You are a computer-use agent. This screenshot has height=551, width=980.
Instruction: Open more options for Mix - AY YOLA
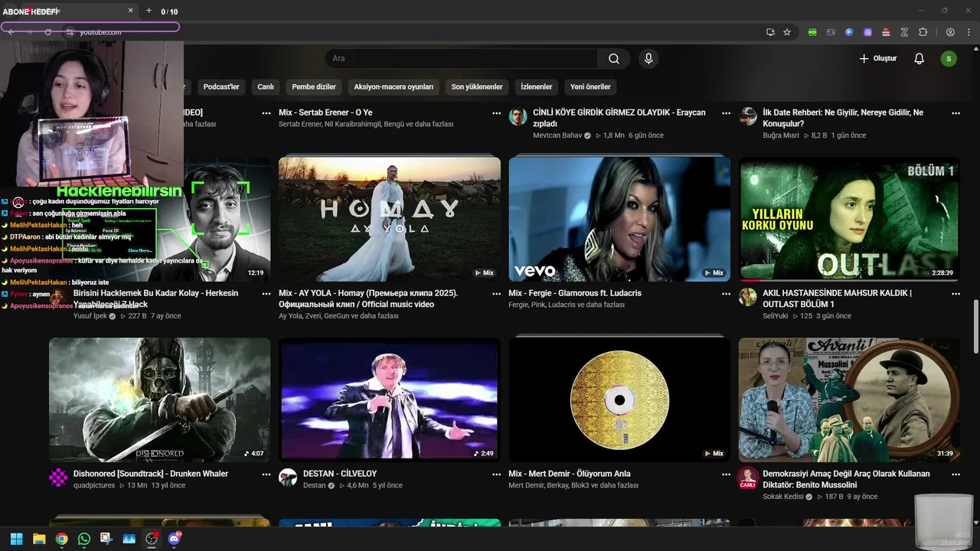pos(496,293)
